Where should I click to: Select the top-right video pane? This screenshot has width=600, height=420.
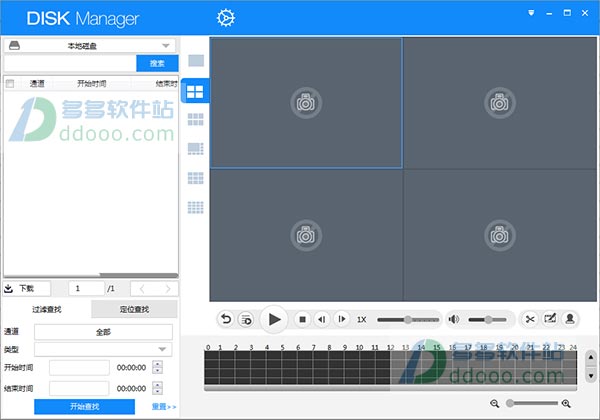click(500, 103)
